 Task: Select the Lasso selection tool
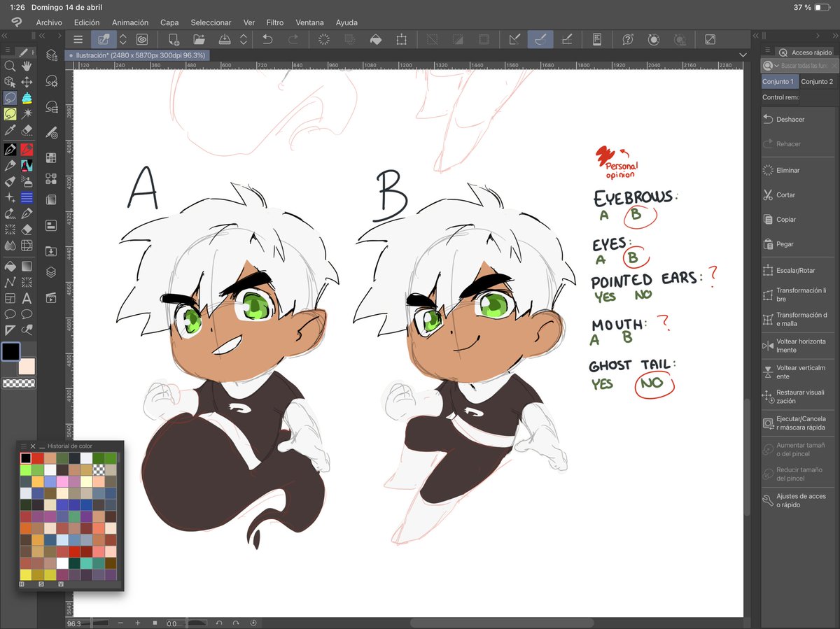10,98
